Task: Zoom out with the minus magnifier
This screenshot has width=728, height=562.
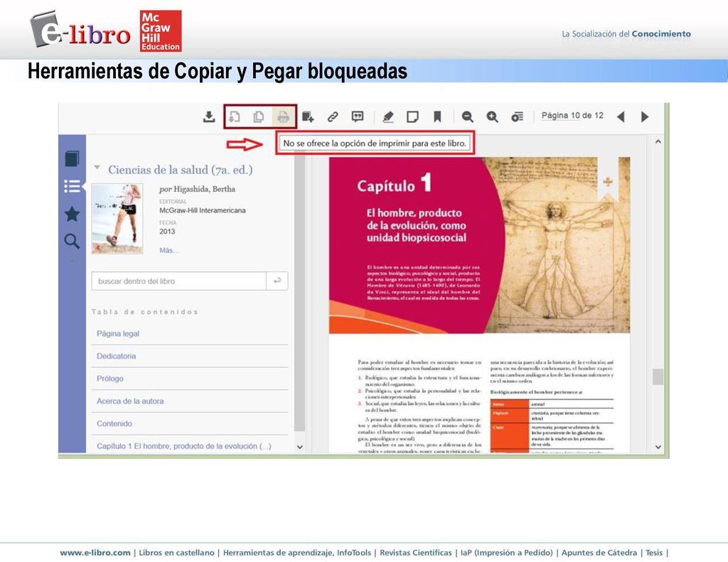Action: click(x=468, y=117)
